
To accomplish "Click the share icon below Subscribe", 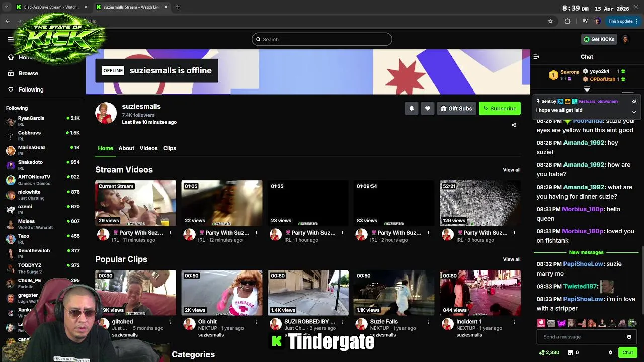I will pos(514,125).
